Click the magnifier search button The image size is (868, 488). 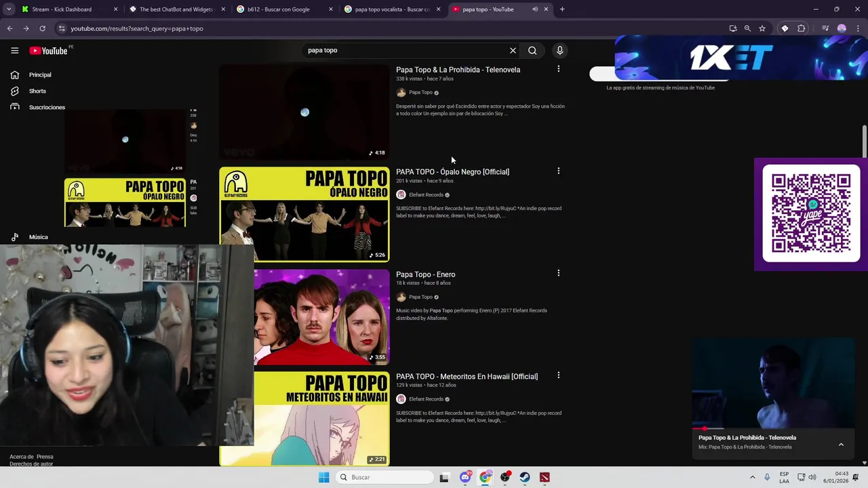pos(532,50)
